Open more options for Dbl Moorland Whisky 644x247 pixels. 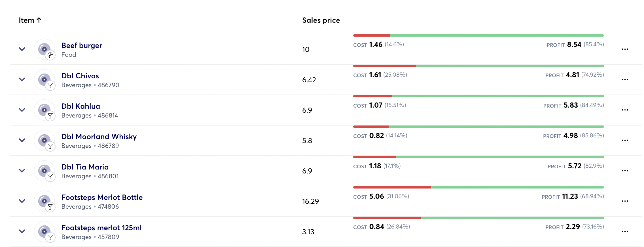(625, 141)
